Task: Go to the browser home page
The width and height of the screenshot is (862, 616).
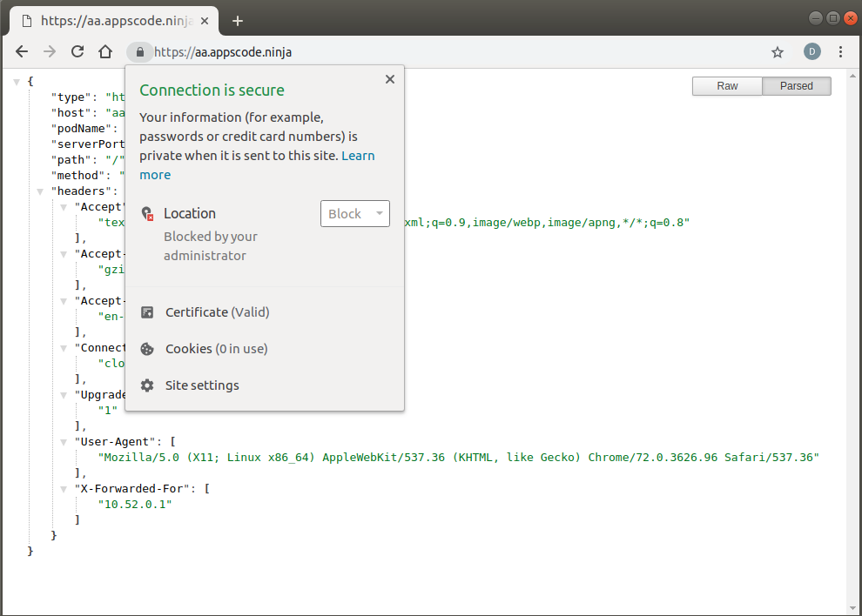Action: tap(105, 52)
